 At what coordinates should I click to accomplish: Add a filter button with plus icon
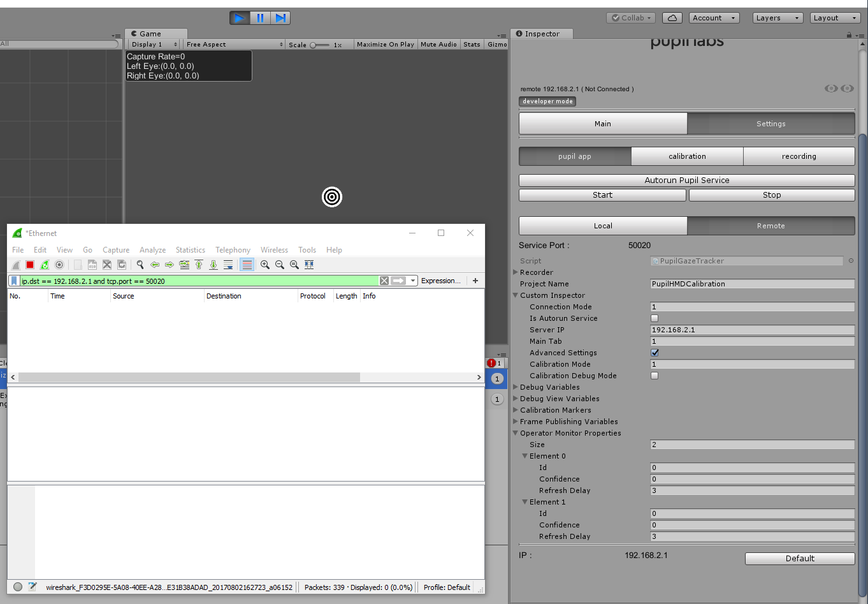[475, 281]
